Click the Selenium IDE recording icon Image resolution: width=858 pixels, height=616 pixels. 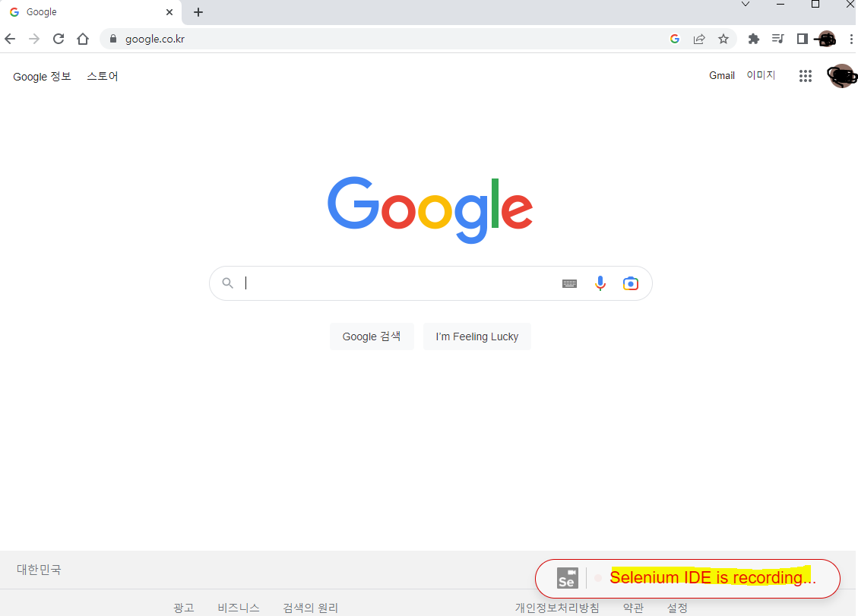coord(567,578)
